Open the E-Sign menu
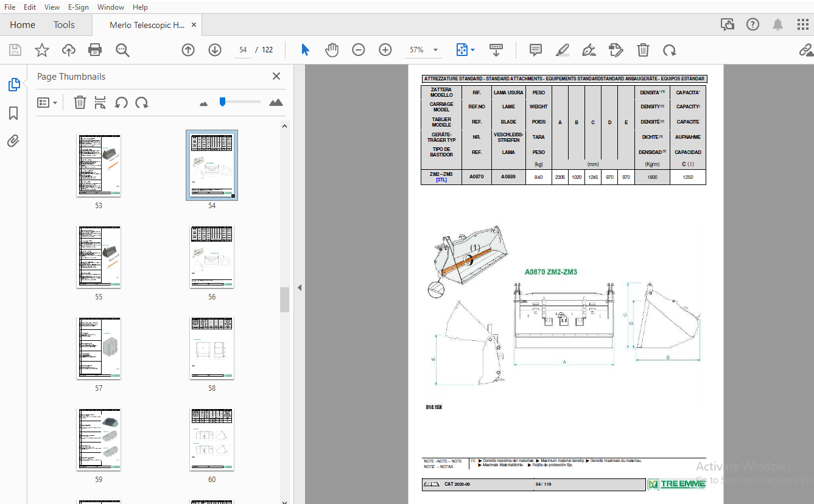The image size is (814, 504). (78, 7)
